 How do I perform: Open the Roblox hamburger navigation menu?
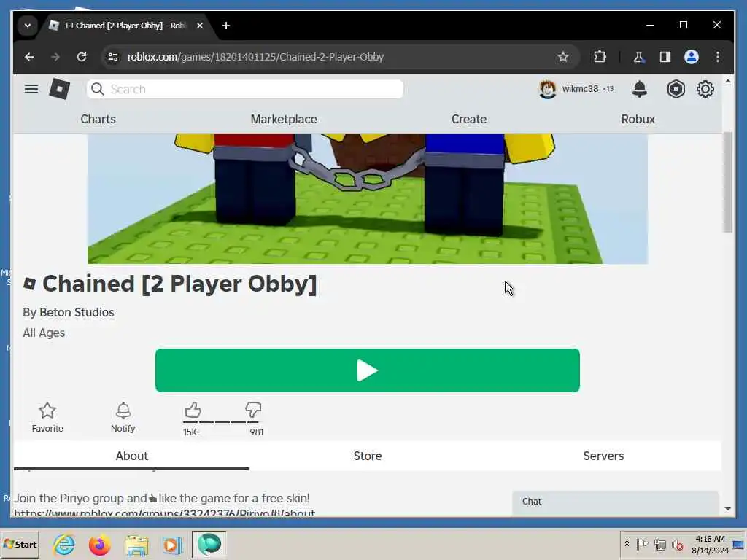[31, 89]
